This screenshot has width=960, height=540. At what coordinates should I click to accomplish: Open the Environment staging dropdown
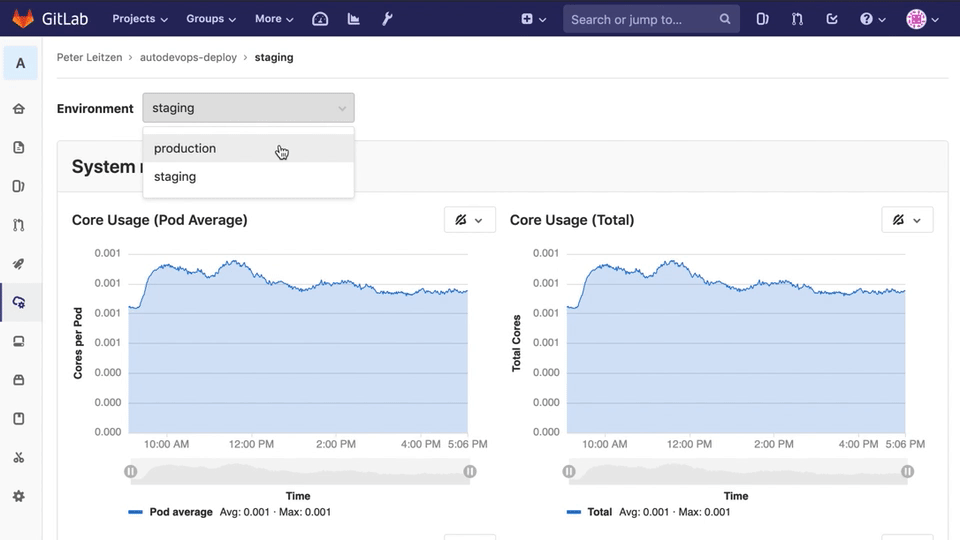click(248, 108)
